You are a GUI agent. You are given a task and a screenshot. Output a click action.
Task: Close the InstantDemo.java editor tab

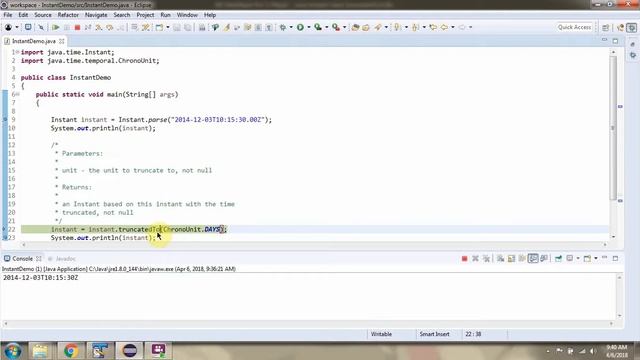coord(62,41)
